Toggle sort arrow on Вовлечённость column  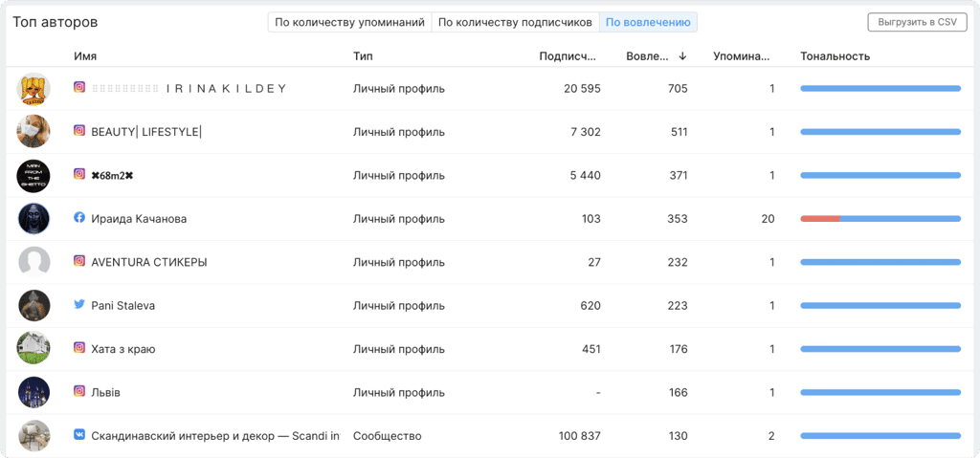(682, 56)
